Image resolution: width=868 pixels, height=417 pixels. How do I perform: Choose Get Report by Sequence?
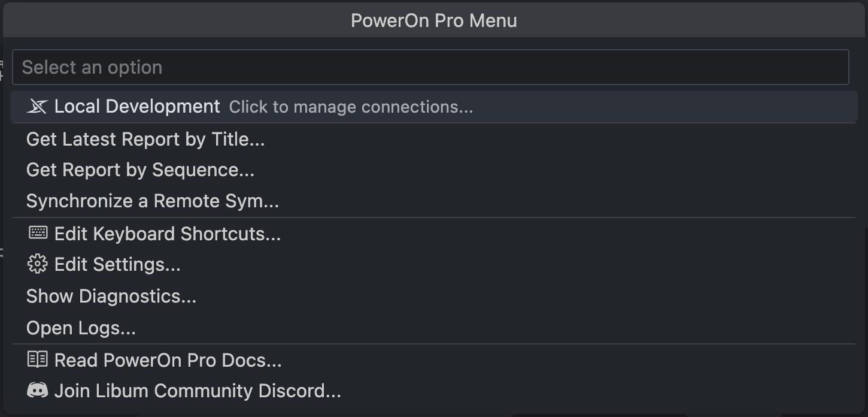click(x=139, y=170)
